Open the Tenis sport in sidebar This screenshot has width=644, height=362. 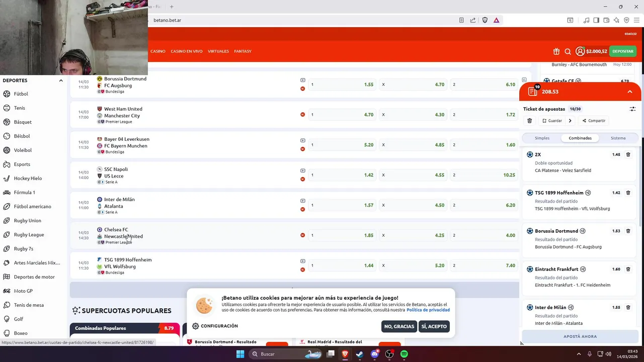pos(19,108)
